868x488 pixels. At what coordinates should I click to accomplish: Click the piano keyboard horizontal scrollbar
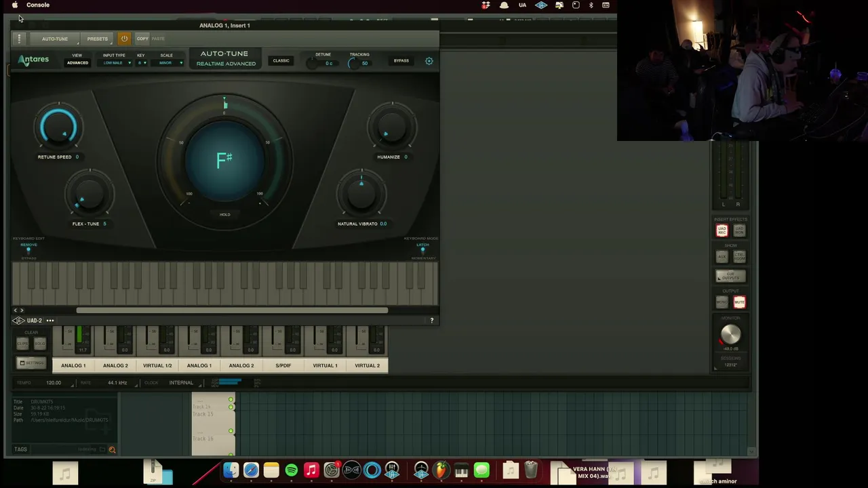click(x=232, y=310)
